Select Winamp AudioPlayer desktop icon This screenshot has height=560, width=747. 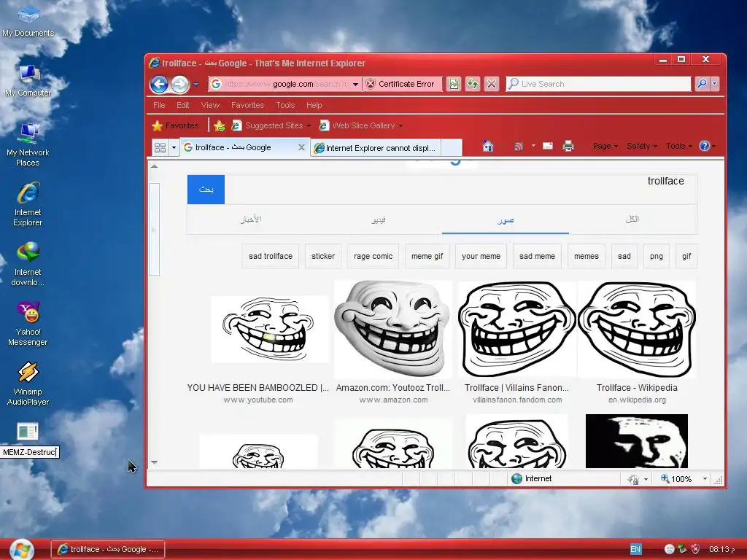click(x=28, y=384)
